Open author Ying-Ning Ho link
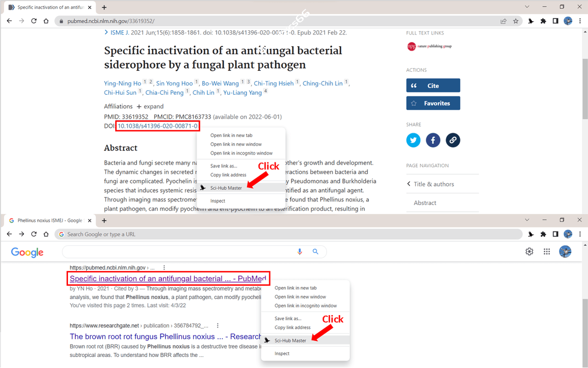This screenshot has height=368, width=588. click(x=123, y=83)
